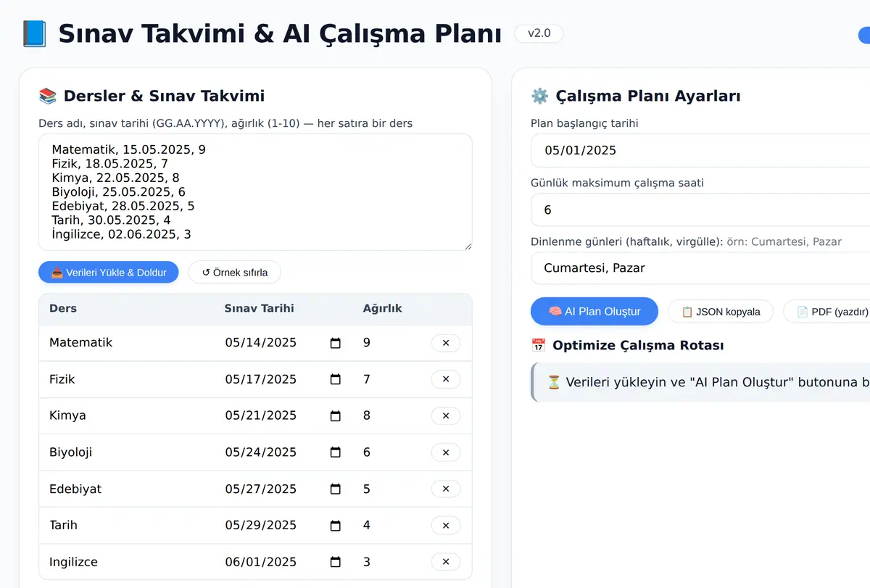Open calendar picker for Tarih exam date
The height and width of the screenshot is (588, 870).
tap(335, 526)
